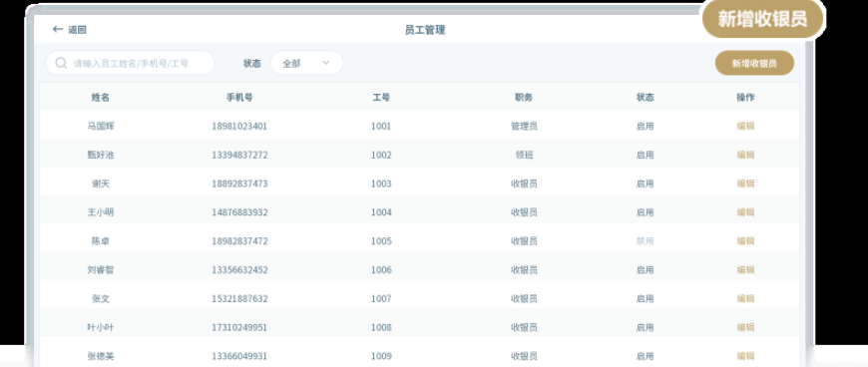
Task: Click the 操作 column header
Action: (x=745, y=98)
